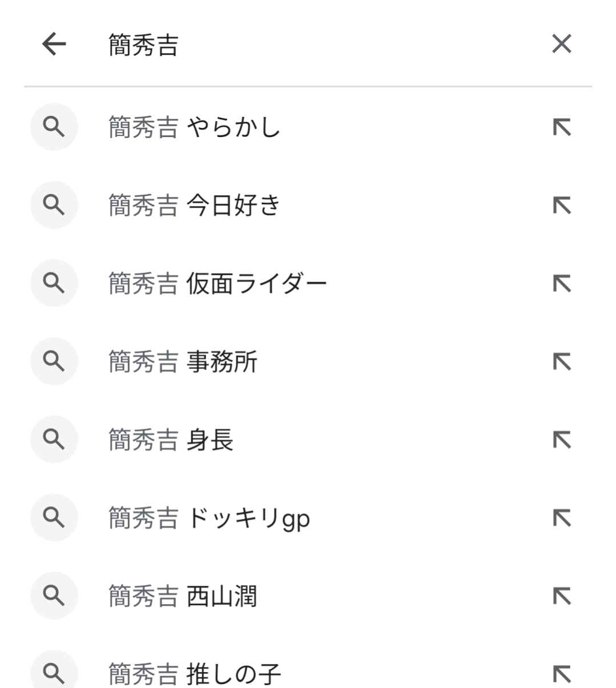This screenshot has width=616, height=688.
Task: Fill search with 簡秀吉 仮面ライダー arrow
Action: click(562, 284)
